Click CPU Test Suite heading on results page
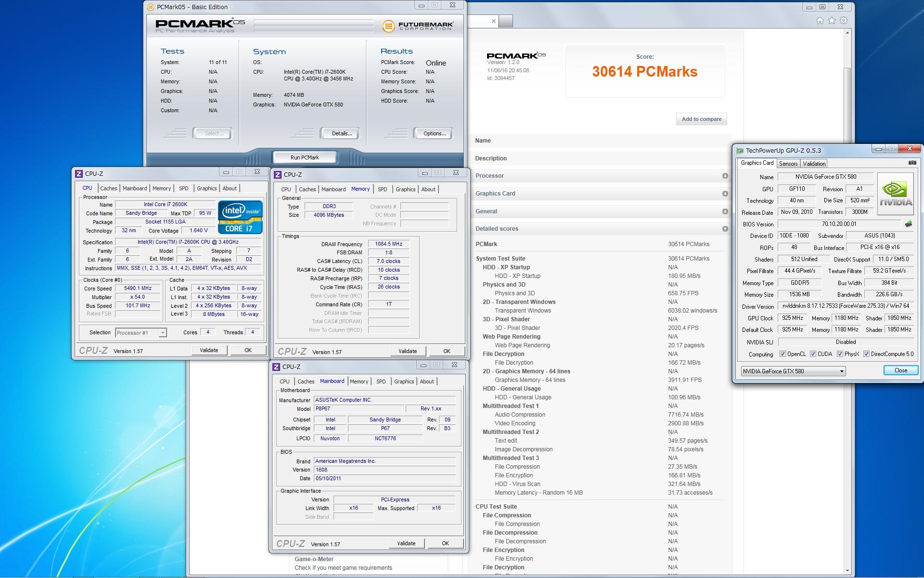 [x=496, y=507]
